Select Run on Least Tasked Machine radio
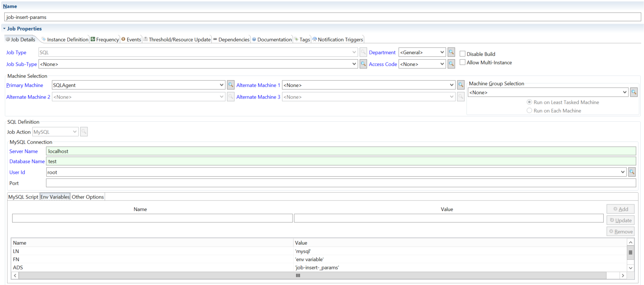 [529, 102]
